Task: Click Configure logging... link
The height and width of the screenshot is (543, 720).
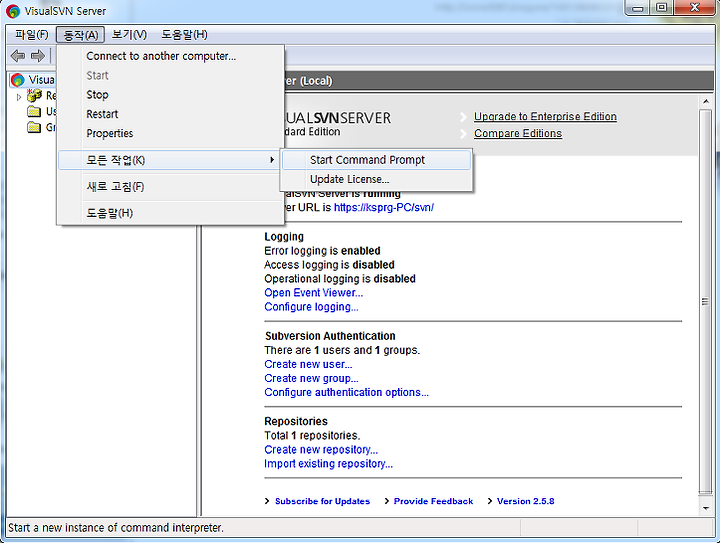Action: 311,307
